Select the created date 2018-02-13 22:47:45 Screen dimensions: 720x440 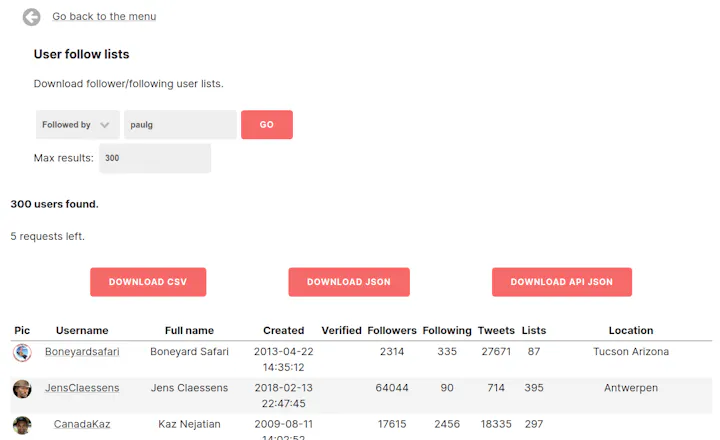coord(284,395)
